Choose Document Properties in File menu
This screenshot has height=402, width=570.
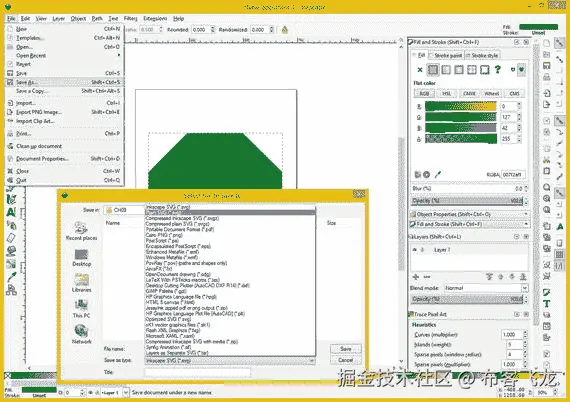click(65, 159)
